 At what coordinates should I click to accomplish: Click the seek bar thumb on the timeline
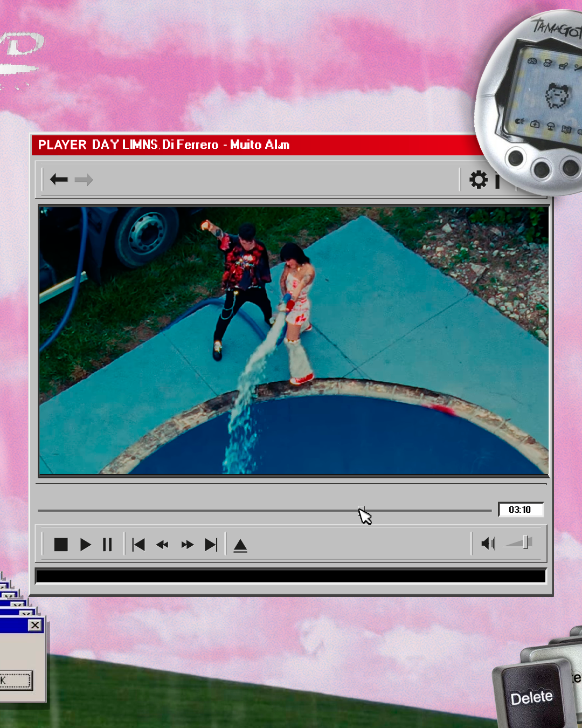click(362, 510)
